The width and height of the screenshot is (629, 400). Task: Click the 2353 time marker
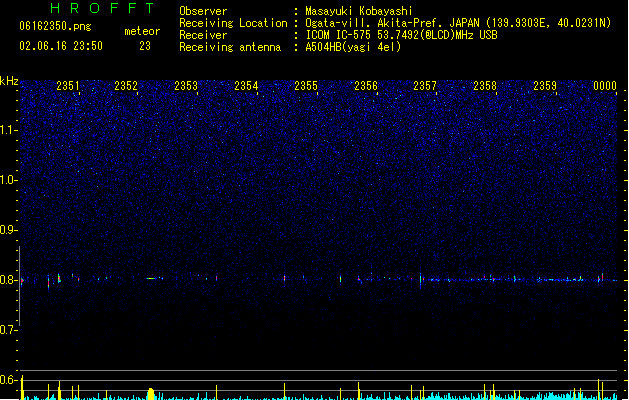pos(186,86)
